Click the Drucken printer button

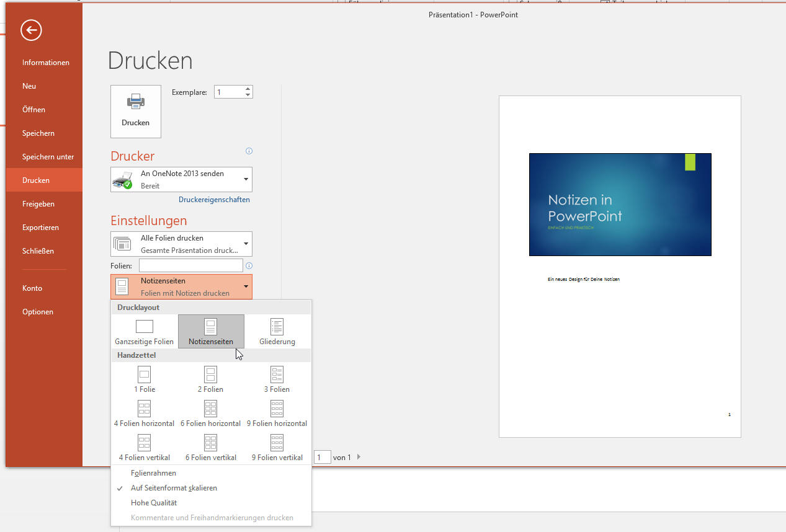[136, 112]
